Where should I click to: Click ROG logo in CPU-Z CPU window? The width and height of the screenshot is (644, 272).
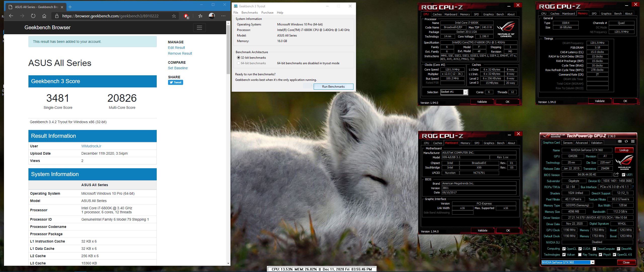(x=506, y=30)
